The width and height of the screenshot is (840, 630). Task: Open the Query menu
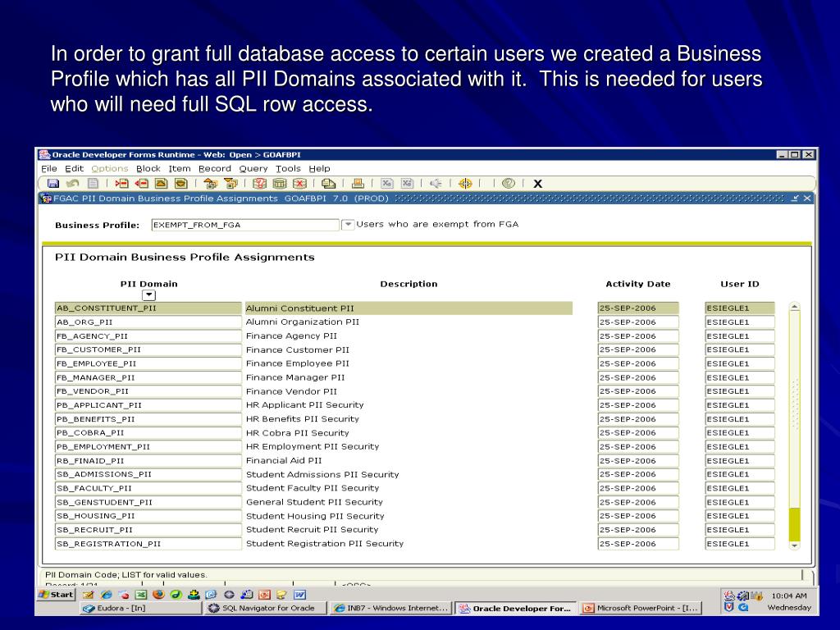tap(253, 168)
